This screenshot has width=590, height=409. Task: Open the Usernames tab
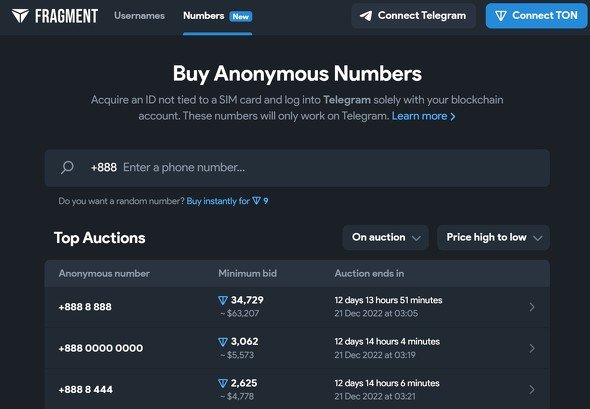coord(139,16)
